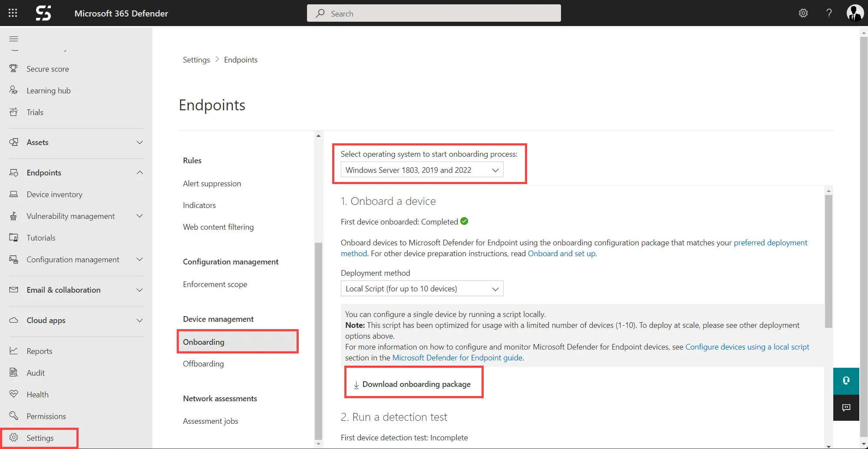Screen dimensions: 868x449
Task: Open Secure score page
Action: [x=48, y=69]
